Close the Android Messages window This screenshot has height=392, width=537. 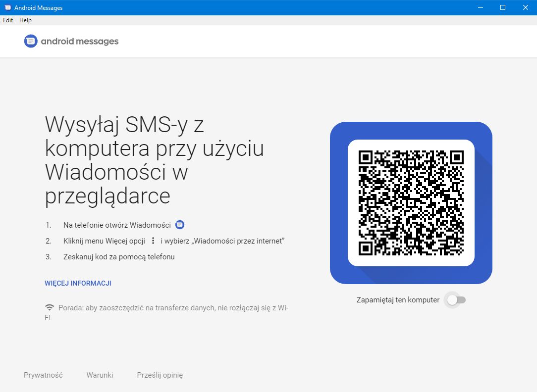point(525,7)
